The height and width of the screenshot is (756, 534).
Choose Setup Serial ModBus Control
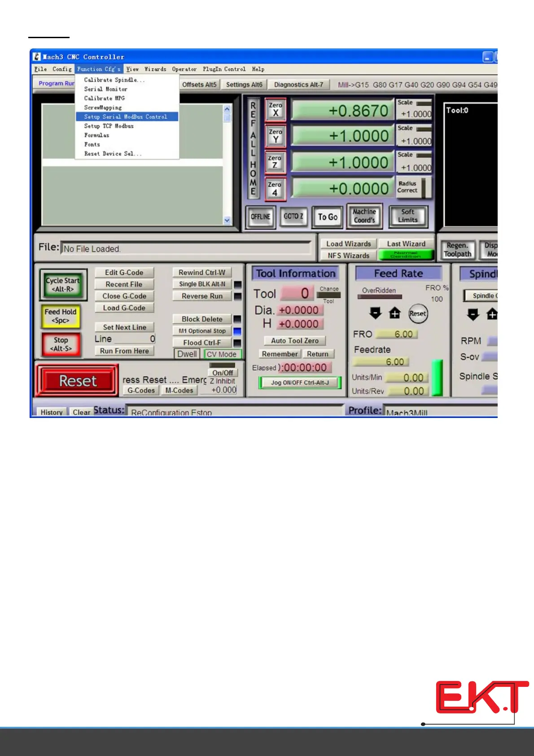coord(127,117)
